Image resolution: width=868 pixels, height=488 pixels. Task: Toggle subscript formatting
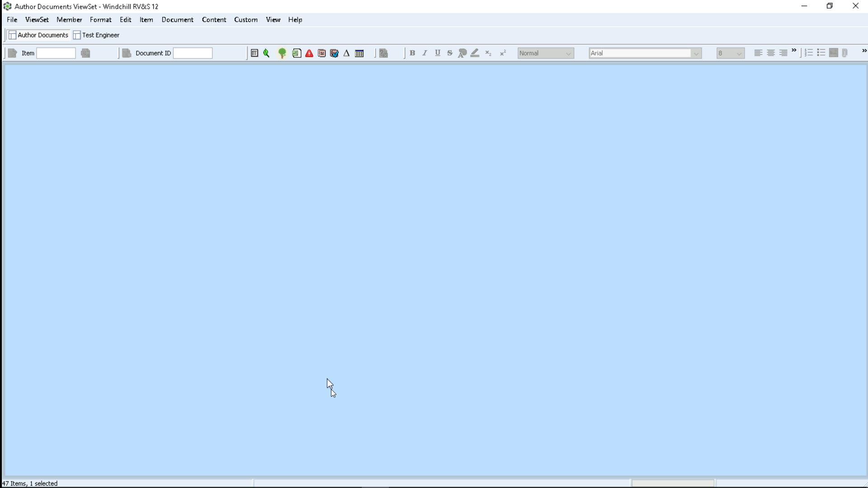(488, 53)
